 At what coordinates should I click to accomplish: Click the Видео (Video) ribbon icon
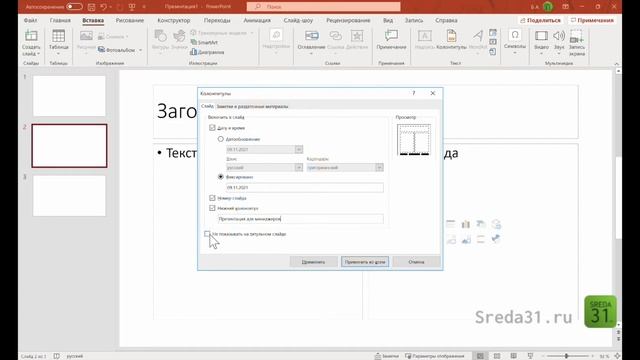tap(541, 36)
